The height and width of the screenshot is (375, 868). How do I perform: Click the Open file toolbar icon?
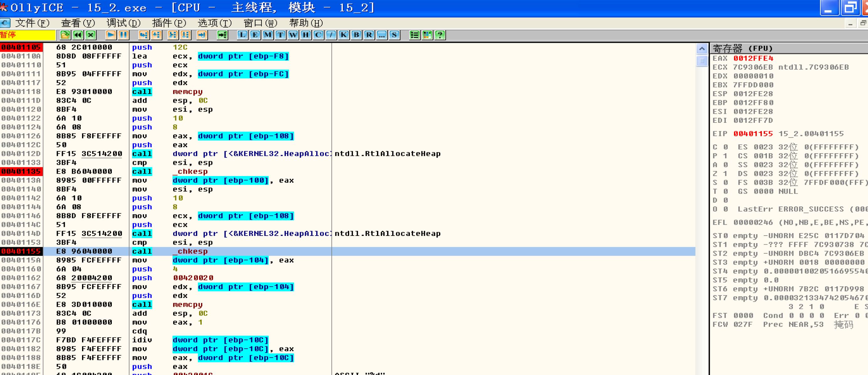65,35
